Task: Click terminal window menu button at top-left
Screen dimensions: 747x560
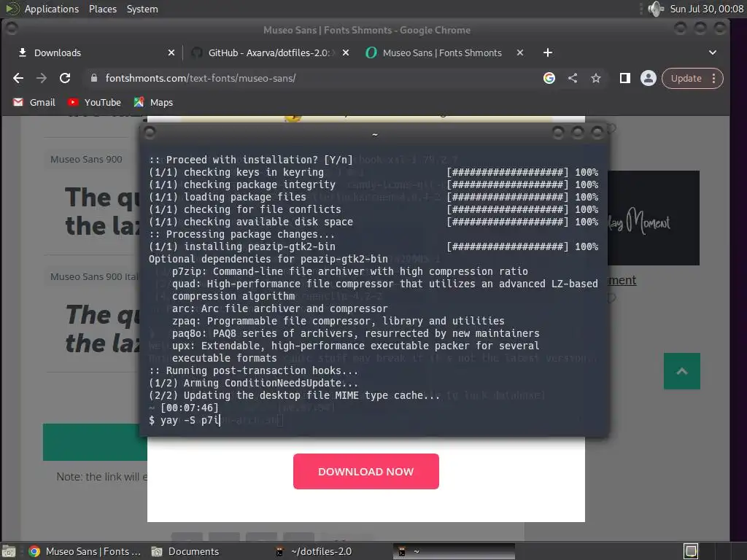Action: pyautogui.click(x=150, y=133)
